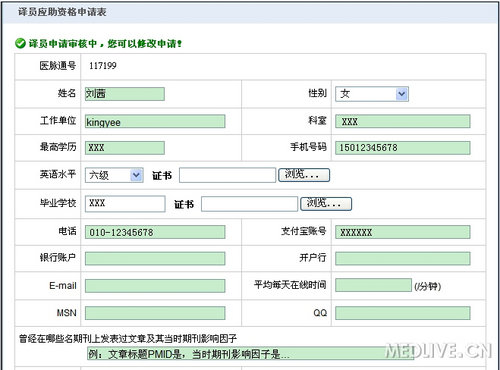
Task: Click the 银行账户 bank account field
Action: tap(155, 259)
